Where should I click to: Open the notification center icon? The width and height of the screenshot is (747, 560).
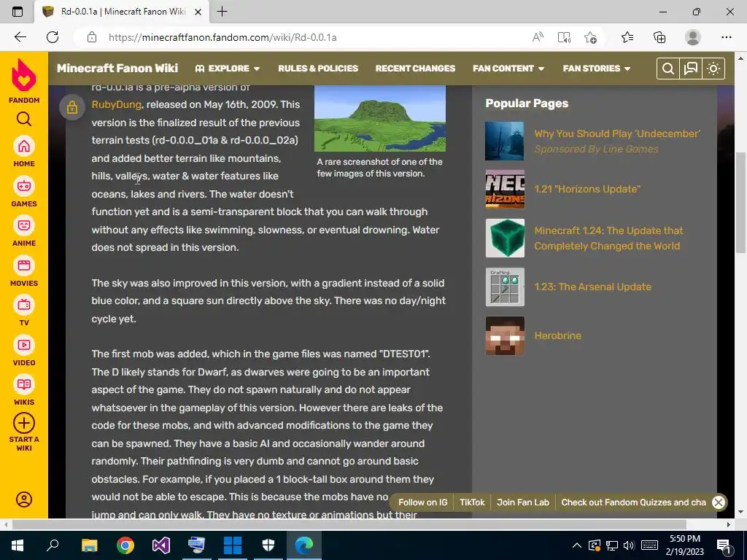724,545
